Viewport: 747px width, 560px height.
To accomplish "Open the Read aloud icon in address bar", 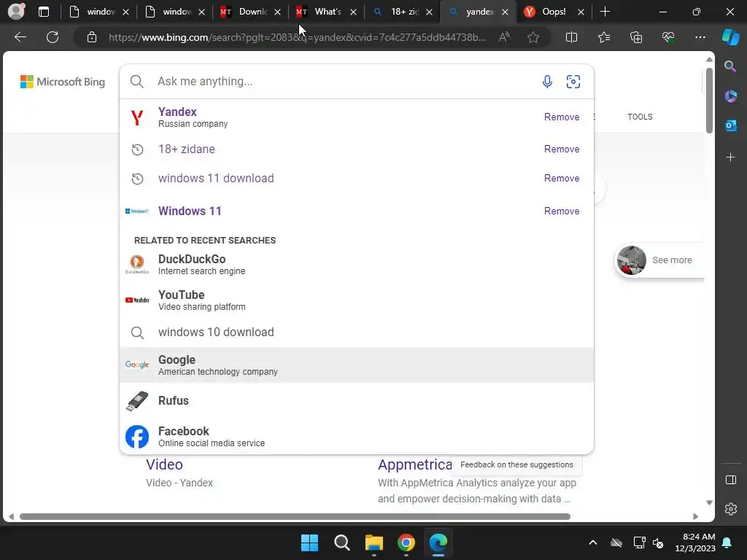I will pyautogui.click(x=504, y=37).
